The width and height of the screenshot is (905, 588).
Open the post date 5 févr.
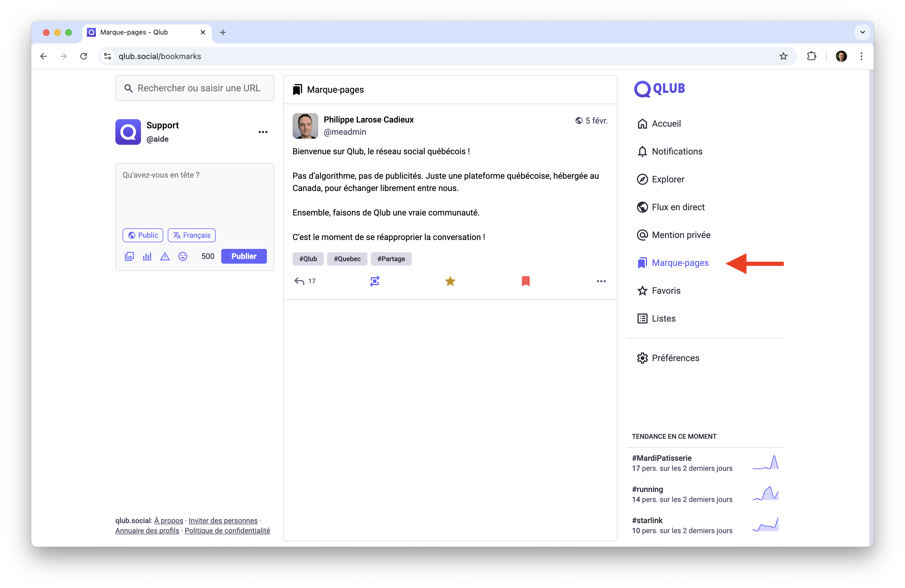[596, 121]
